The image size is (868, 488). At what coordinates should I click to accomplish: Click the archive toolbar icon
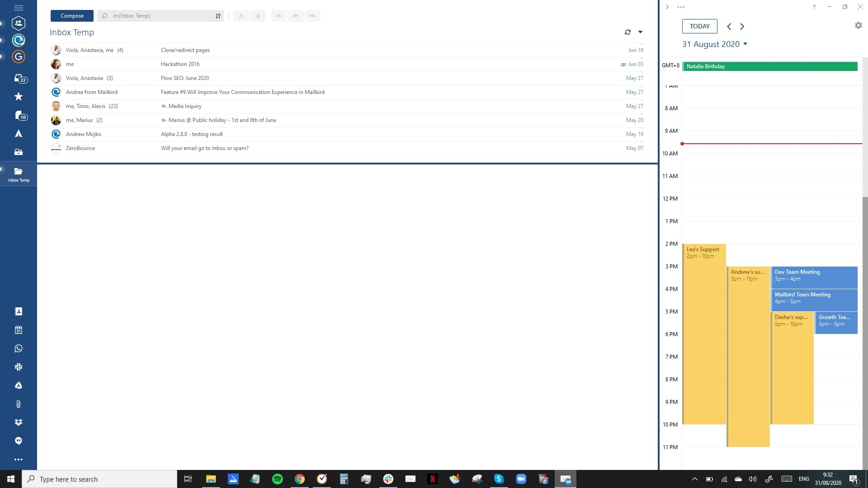[x=241, y=16]
